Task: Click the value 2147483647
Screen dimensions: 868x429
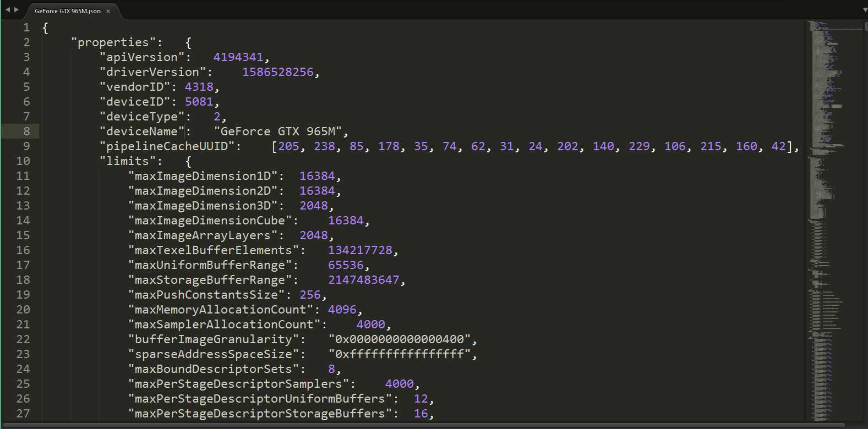Action: tap(364, 280)
